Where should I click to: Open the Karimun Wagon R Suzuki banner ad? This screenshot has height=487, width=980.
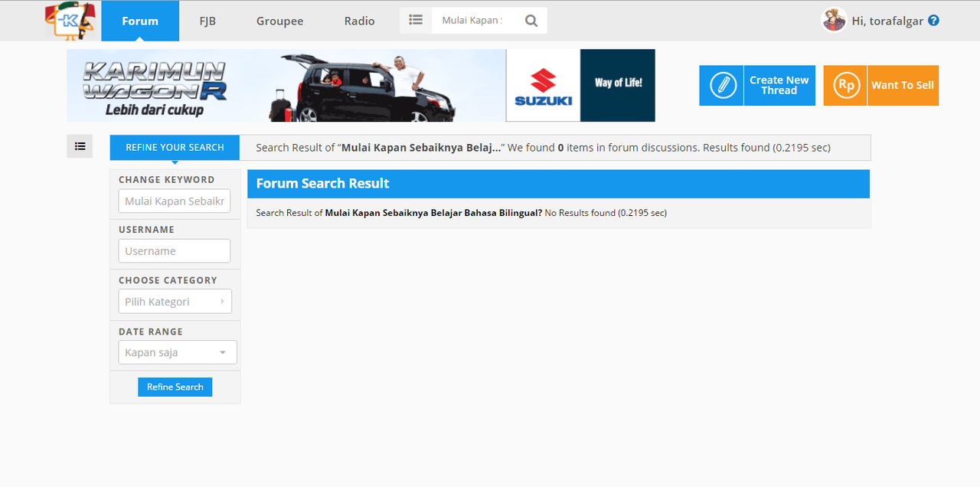(x=361, y=85)
